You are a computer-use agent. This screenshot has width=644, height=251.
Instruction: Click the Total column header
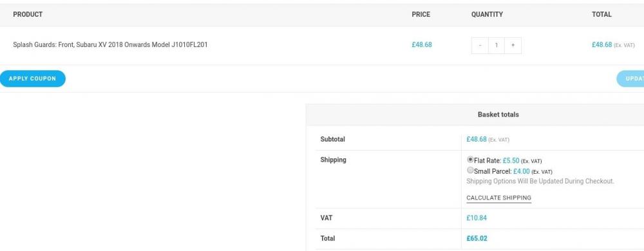[601, 14]
